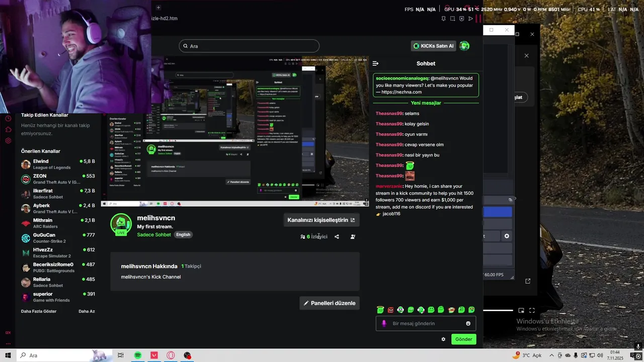Click KICKs Satın Al button

click(434, 46)
